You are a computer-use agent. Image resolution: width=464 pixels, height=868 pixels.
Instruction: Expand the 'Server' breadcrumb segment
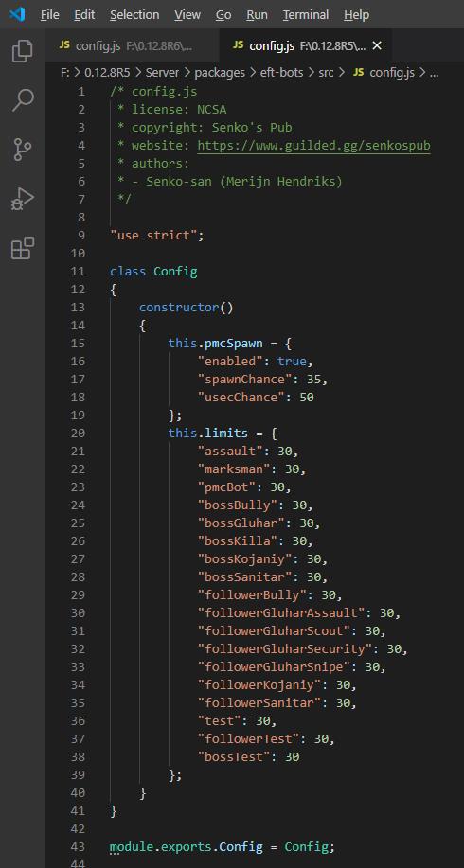click(x=163, y=73)
